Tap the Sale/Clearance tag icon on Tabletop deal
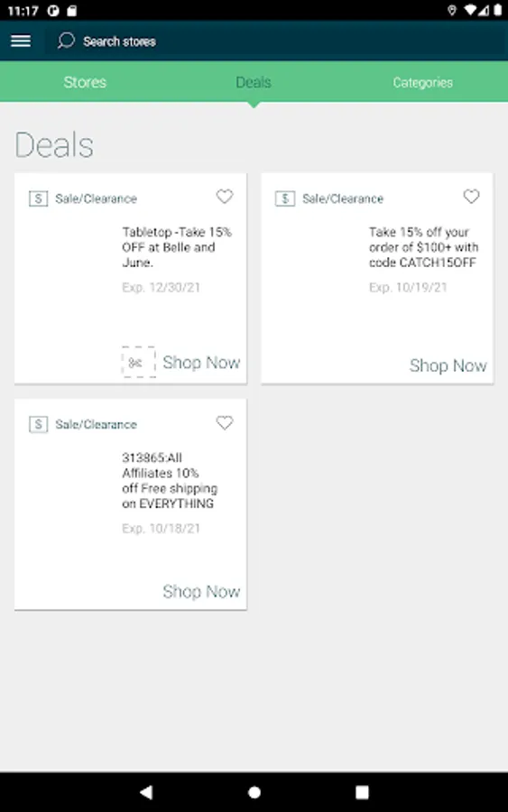Image resolution: width=508 pixels, height=812 pixels. (38, 198)
